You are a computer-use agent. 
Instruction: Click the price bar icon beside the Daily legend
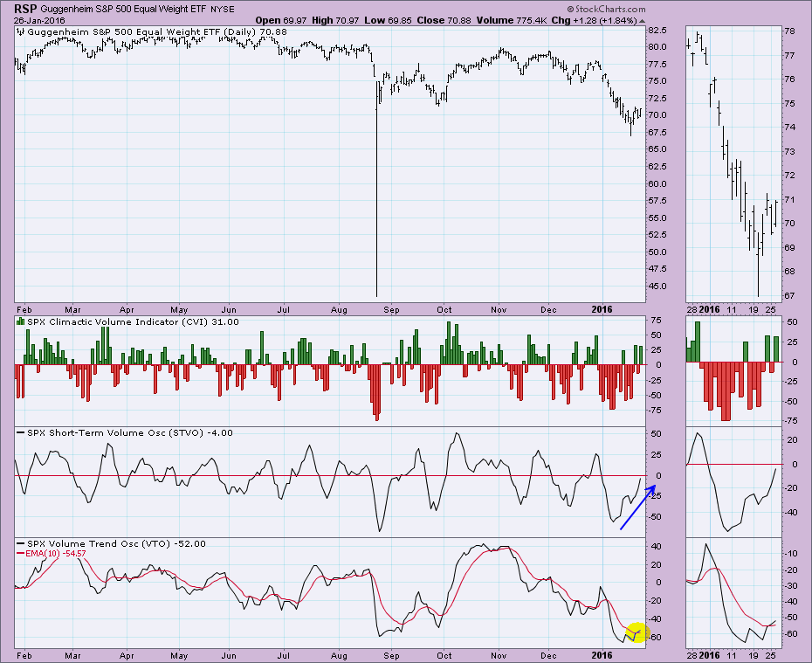21,31
